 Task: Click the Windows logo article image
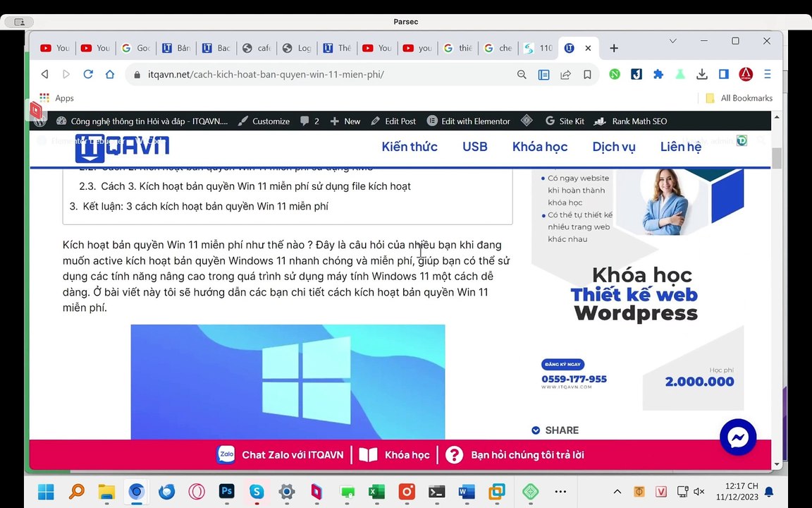(288, 382)
